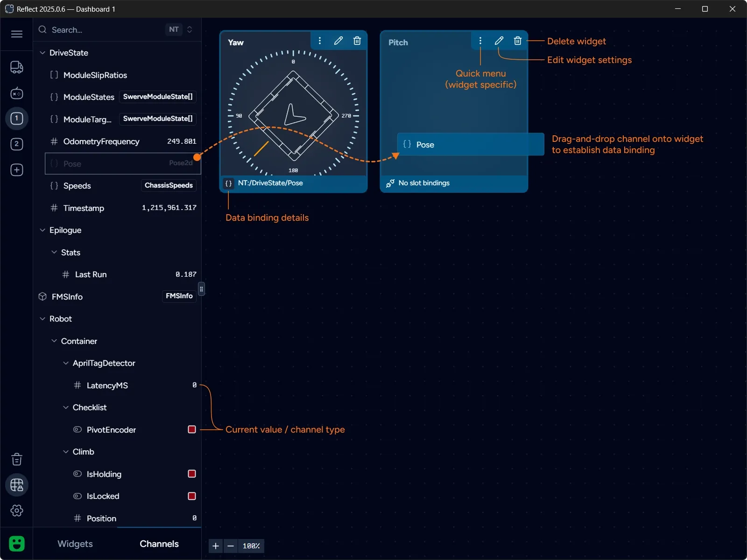Collapse the AprilTagDetector node
Screen dimensions: 747x560
[66, 363]
